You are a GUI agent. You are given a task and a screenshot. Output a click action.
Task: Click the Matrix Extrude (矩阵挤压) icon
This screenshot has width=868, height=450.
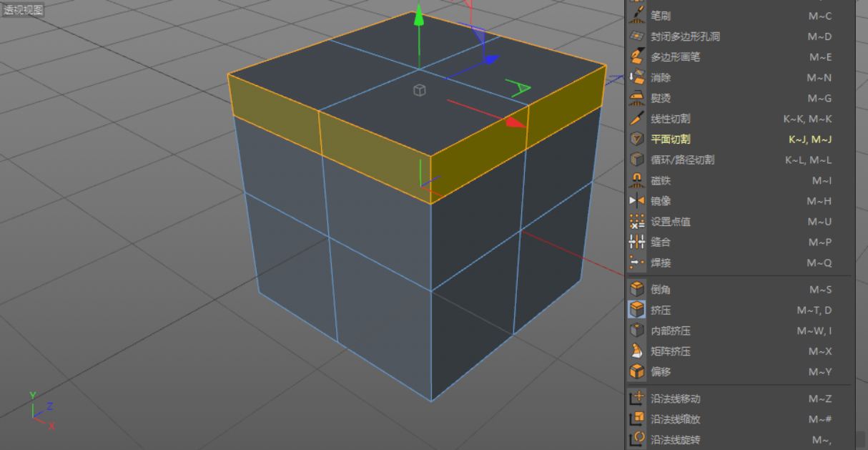pyautogui.click(x=636, y=351)
